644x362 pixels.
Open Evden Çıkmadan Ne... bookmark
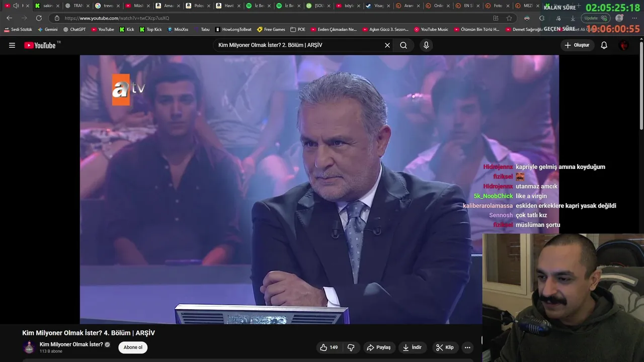point(334,30)
